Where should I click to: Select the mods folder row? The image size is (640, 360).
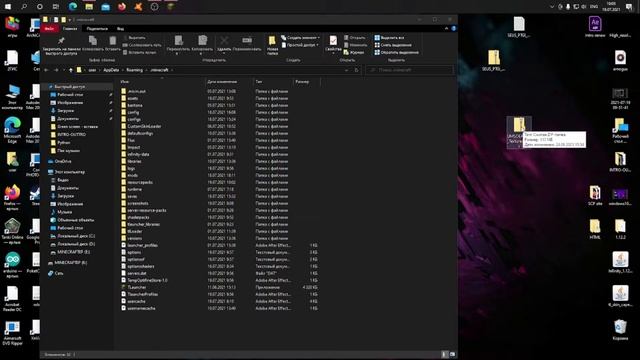click(219, 176)
